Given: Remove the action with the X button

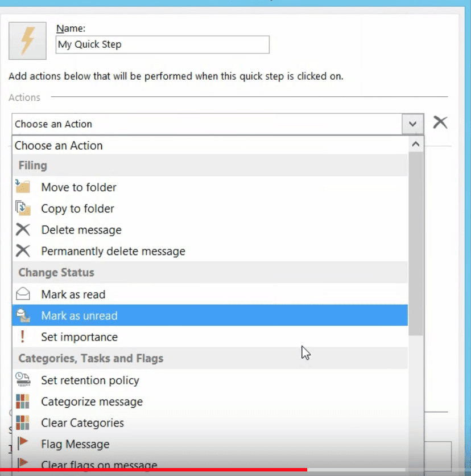Looking at the screenshot, I should 440,122.
